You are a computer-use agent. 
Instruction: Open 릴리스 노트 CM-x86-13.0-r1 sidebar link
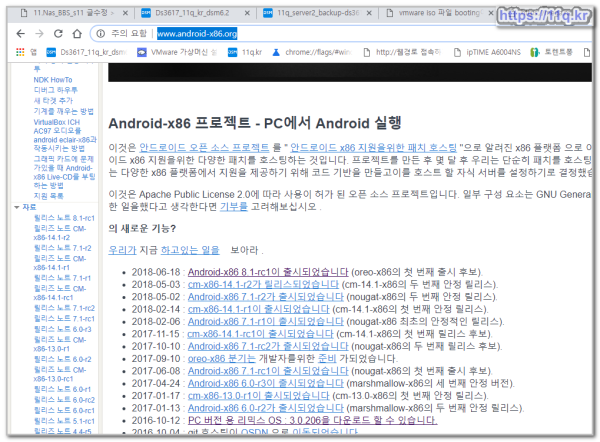(60, 344)
